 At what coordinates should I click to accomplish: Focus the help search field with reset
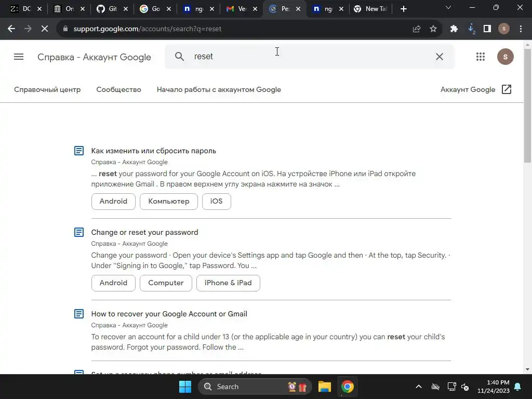point(310,56)
